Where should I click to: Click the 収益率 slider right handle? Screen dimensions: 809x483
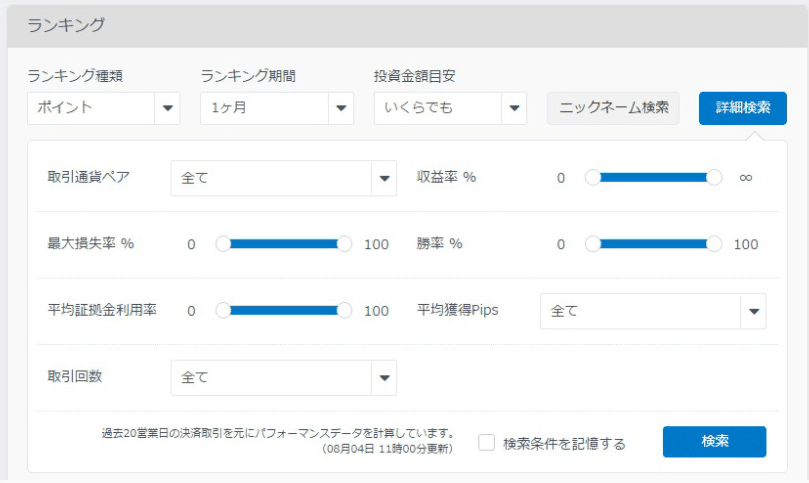714,178
